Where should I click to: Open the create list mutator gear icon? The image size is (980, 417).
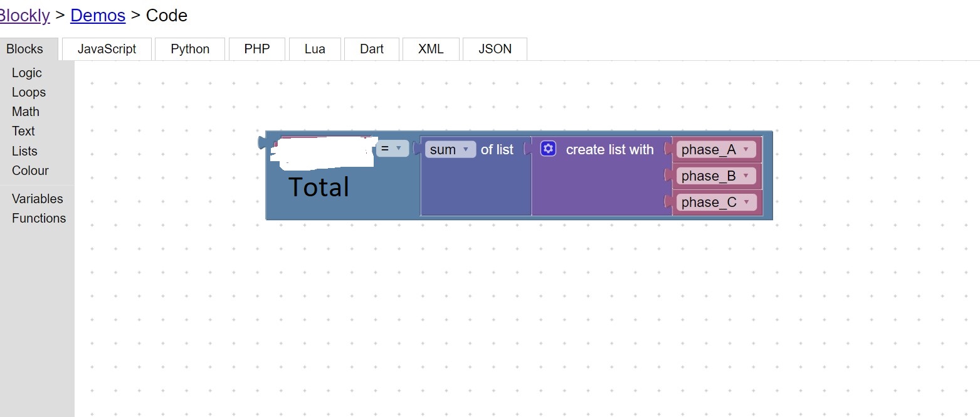click(549, 149)
